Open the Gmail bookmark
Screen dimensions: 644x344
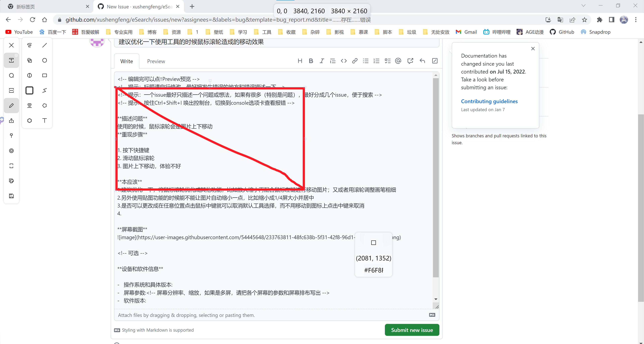pyautogui.click(x=466, y=32)
